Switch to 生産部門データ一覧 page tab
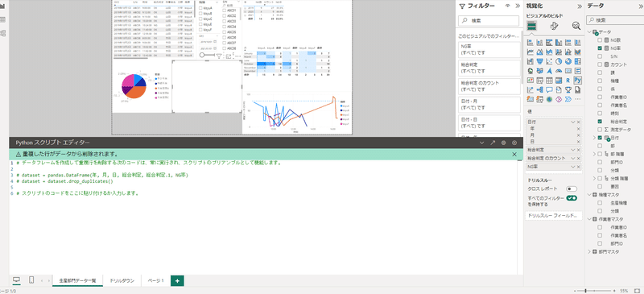Image resolution: width=644 pixels, height=294 pixels. pyautogui.click(x=77, y=280)
